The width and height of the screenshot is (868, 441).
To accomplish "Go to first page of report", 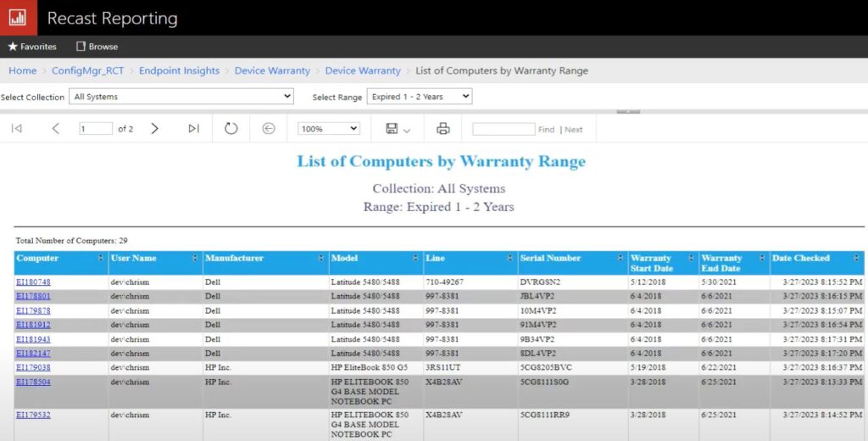I will [x=16, y=129].
